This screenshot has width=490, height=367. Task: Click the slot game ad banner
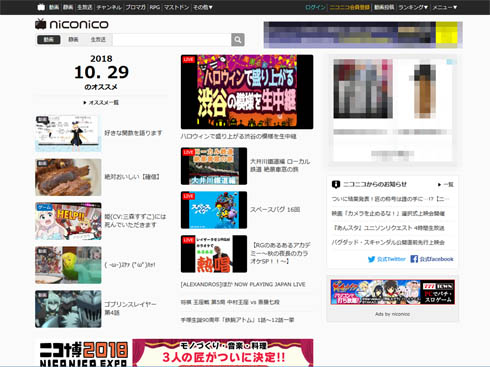pyautogui.click(x=393, y=292)
